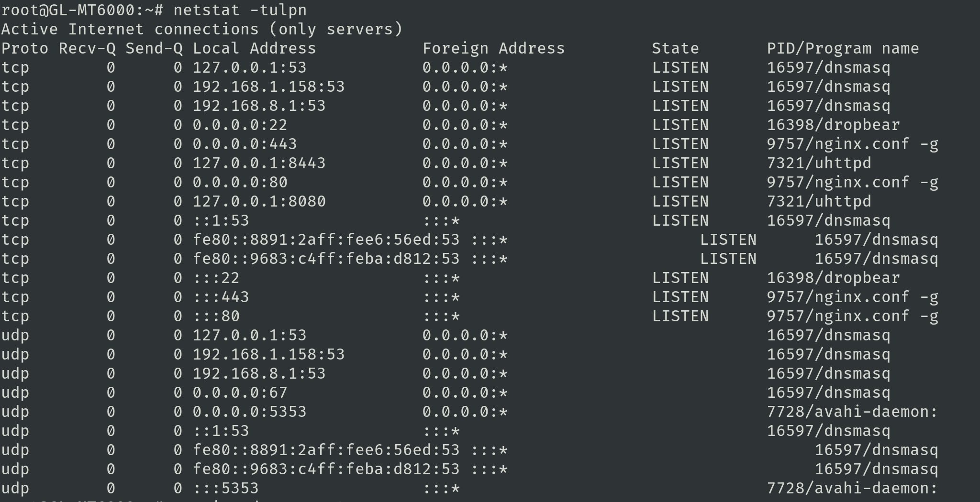Screen dimensions: 980x502
Task: Click the Send-Q column header
Action: [154, 48]
